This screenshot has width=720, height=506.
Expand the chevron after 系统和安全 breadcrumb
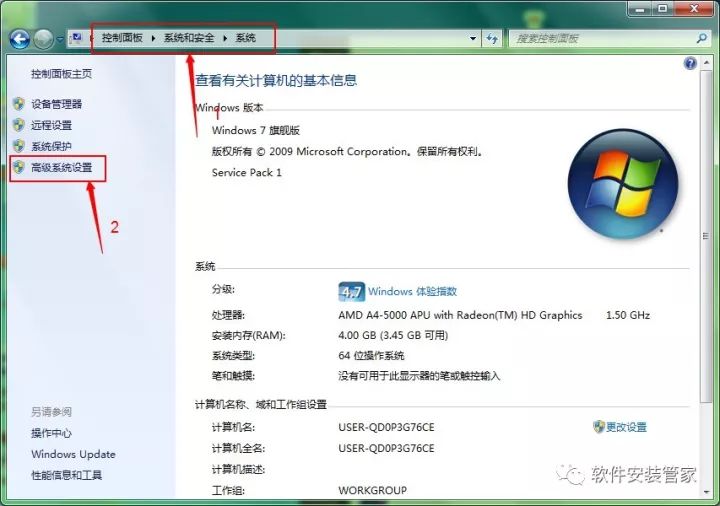point(225,38)
